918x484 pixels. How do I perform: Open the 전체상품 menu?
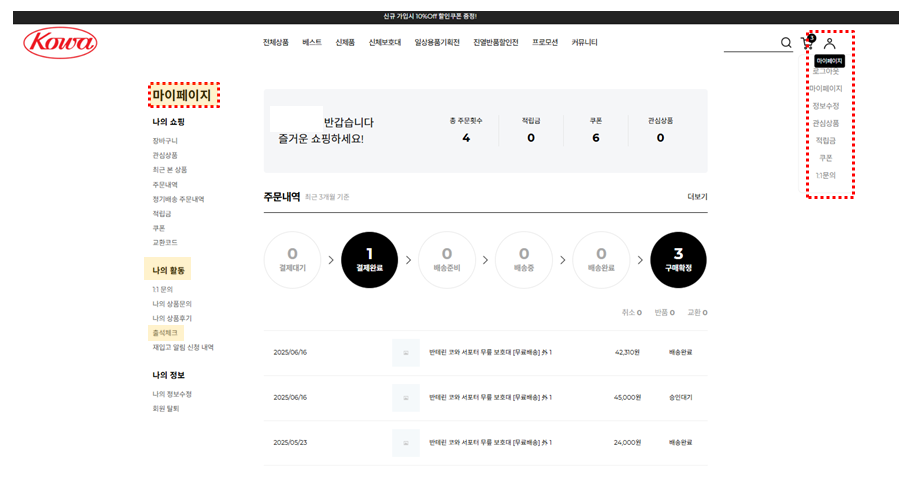point(276,43)
